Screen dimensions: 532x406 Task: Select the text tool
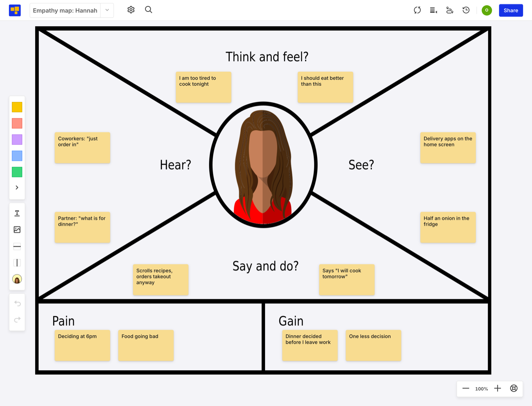coord(17,213)
